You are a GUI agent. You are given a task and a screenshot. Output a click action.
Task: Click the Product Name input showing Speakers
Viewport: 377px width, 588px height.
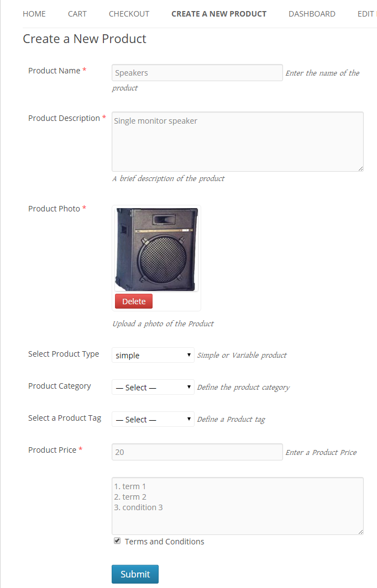(x=197, y=72)
